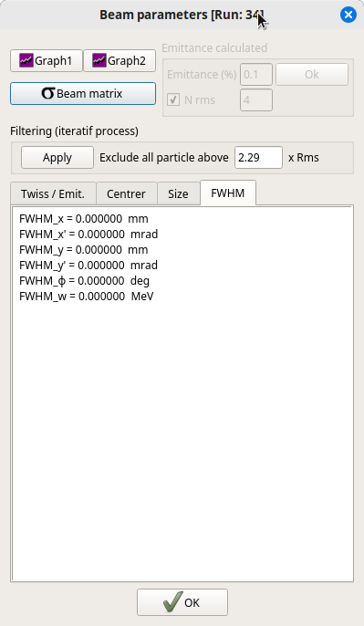The image size is (364, 626).
Task: Focus the Rms exclusion threshold field
Action: tap(259, 157)
